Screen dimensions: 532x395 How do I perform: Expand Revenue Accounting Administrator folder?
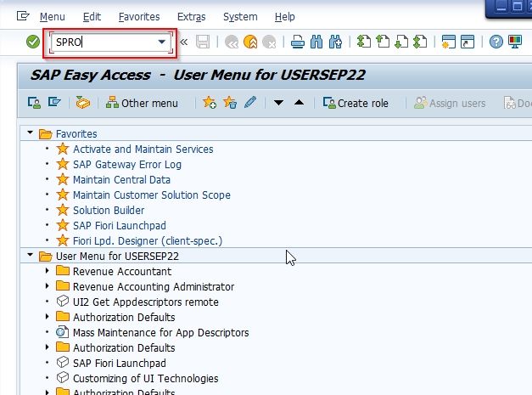pyautogui.click(x=48, y=286)
